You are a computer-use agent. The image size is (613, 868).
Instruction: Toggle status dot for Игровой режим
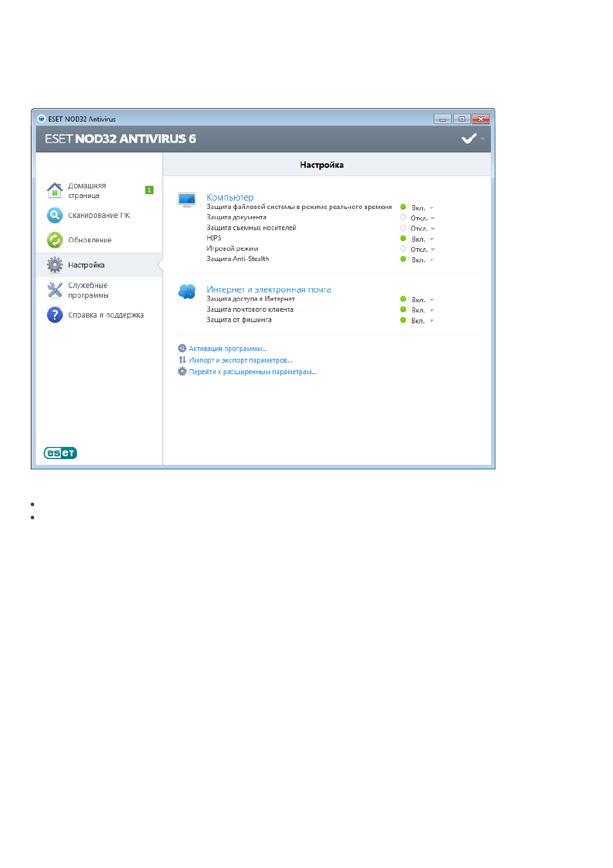[x=403, y=249]
